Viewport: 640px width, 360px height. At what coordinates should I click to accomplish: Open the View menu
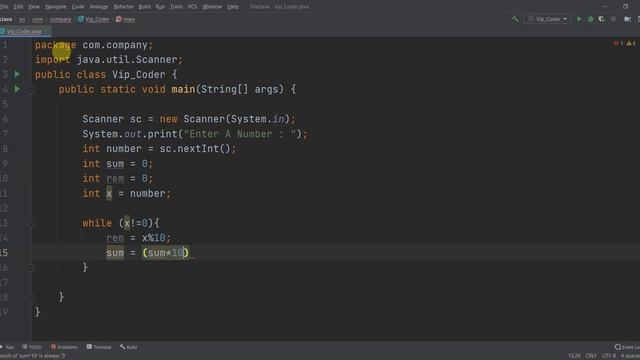[x=34, y=7]
